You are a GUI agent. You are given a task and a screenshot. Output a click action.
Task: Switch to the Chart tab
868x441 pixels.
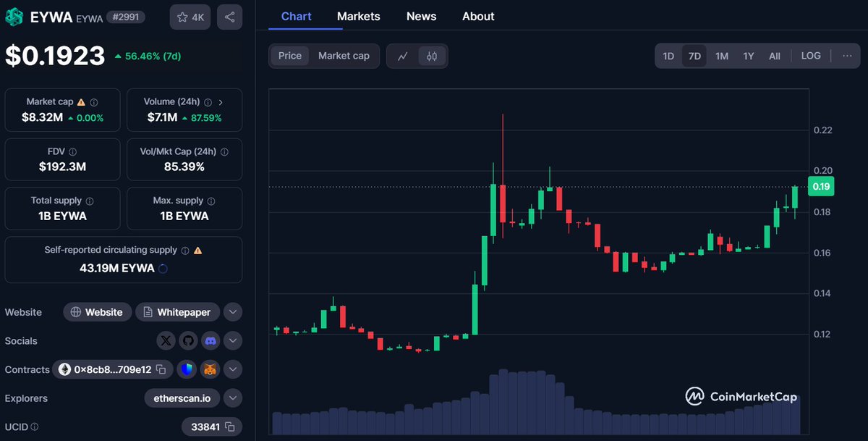(x=297, y=16)
